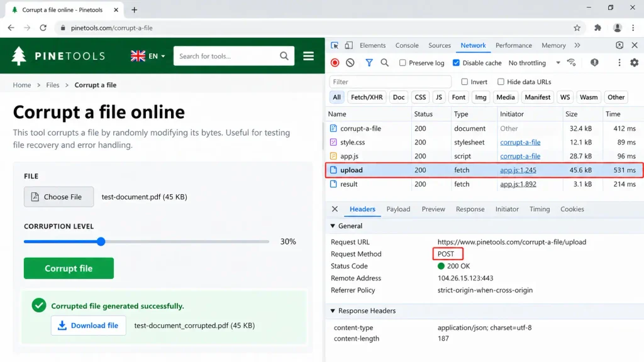Close the request details pane

(x=335, y=209)
